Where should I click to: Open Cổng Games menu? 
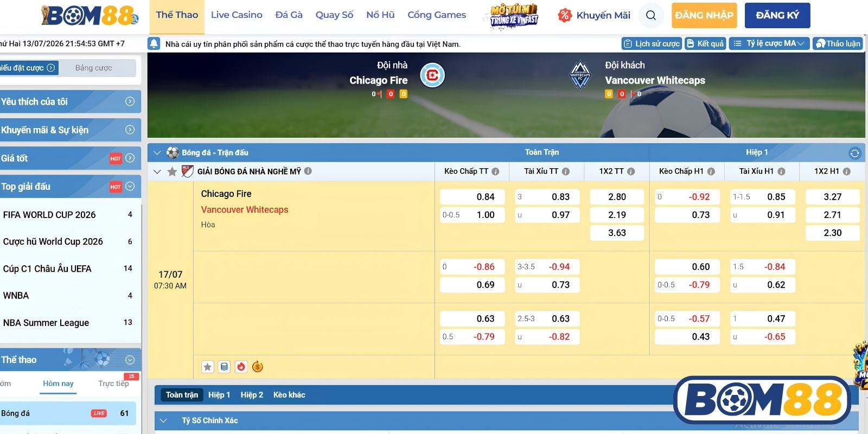437,15
